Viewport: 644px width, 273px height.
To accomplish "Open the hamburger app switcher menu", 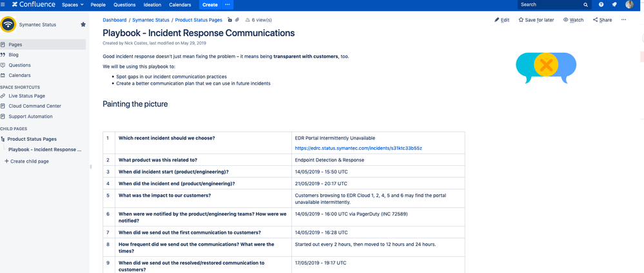I will pyautogui.click(x=3, y=5).
